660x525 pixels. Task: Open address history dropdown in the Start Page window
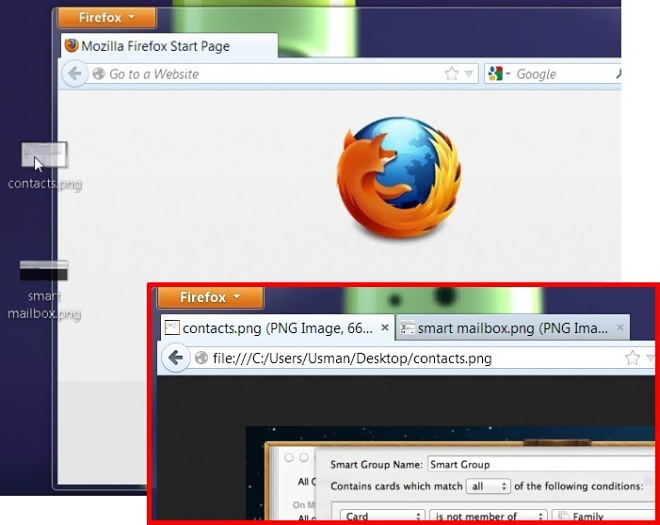click(469, 74)
